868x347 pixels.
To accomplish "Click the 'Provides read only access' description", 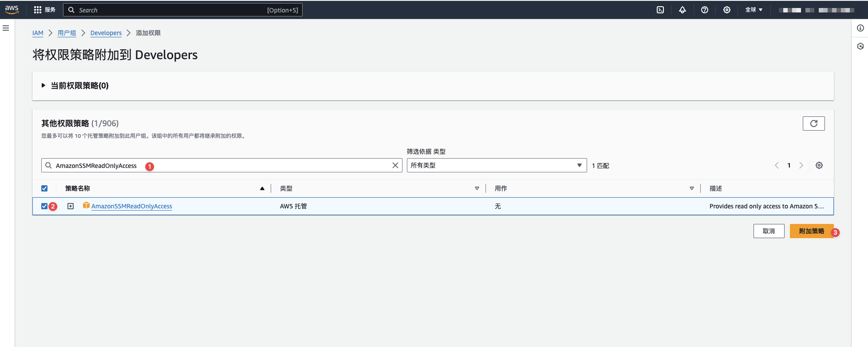I will coord(766,206).
